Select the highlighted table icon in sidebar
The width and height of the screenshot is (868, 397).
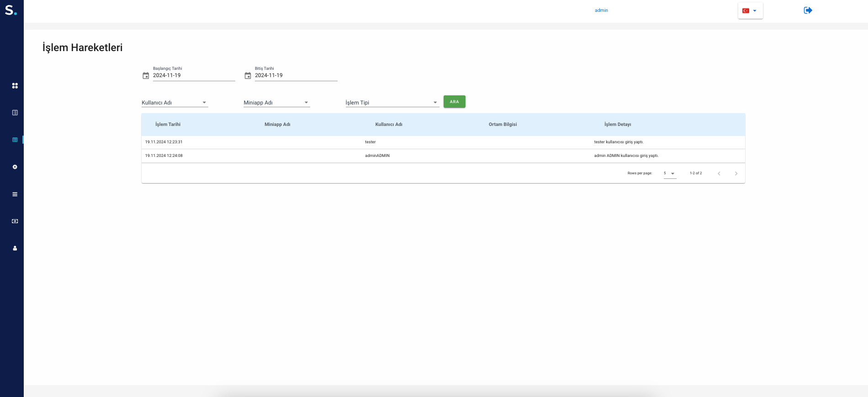click(x=15, y=140)
